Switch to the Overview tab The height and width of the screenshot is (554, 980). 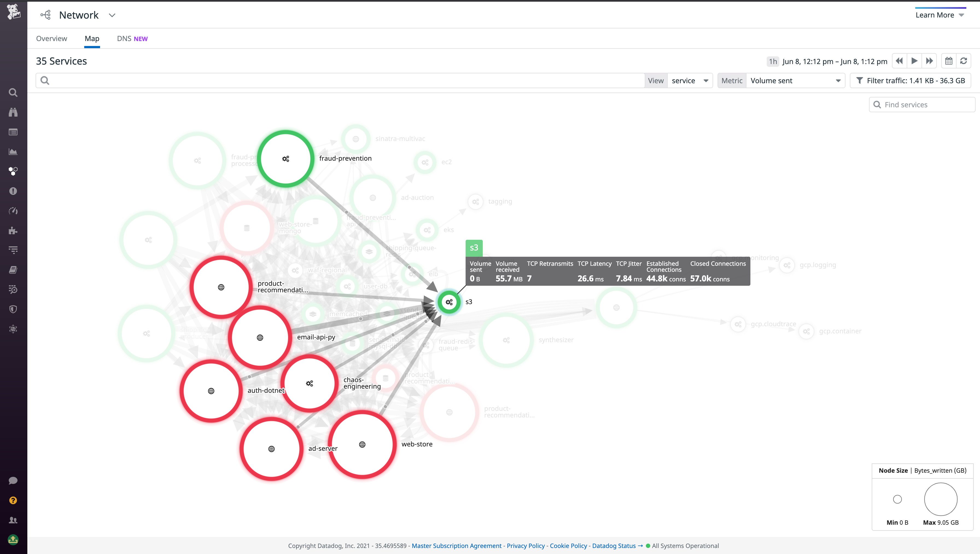pyautogui.click(x=51, y=38)
